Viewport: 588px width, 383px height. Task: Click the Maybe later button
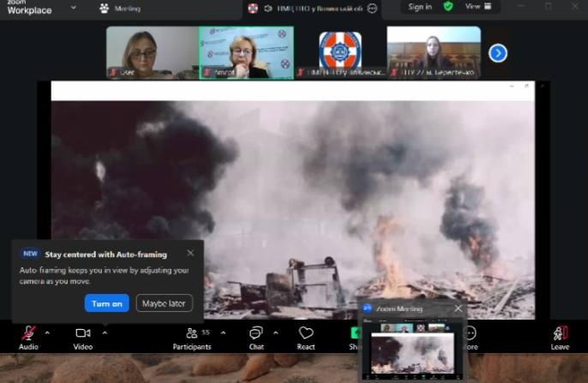(x=165, y=303)
